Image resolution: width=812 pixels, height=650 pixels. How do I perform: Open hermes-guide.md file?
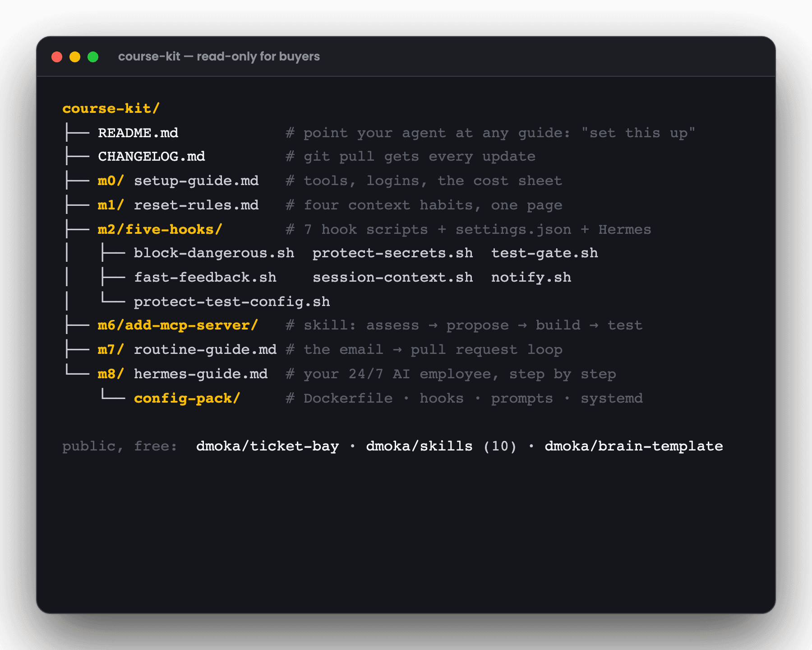point(201,374)
